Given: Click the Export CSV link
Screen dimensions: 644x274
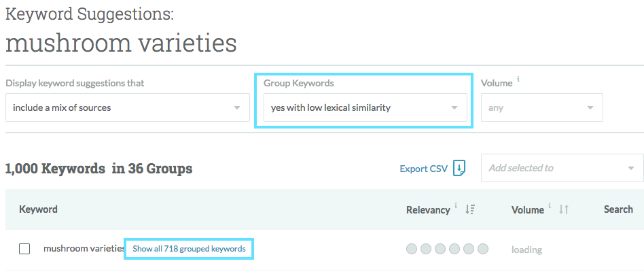Looking at the screenshot, I should 423,169.
